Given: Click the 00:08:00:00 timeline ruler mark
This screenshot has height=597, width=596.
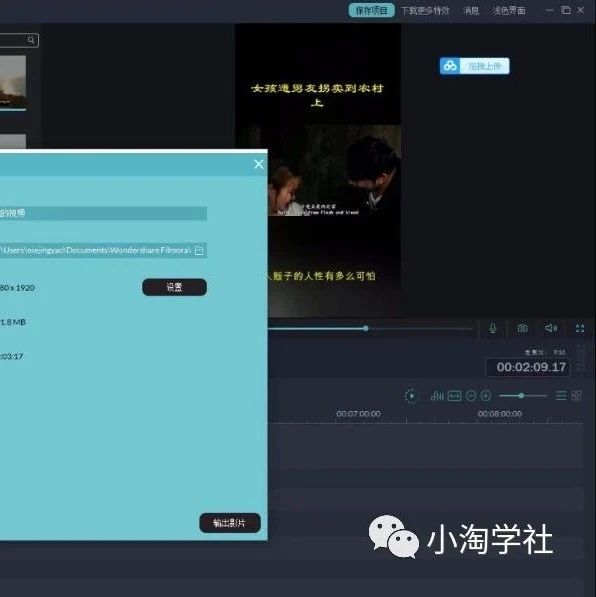Looking at the screenshot, I should click(x=500, y=413).
